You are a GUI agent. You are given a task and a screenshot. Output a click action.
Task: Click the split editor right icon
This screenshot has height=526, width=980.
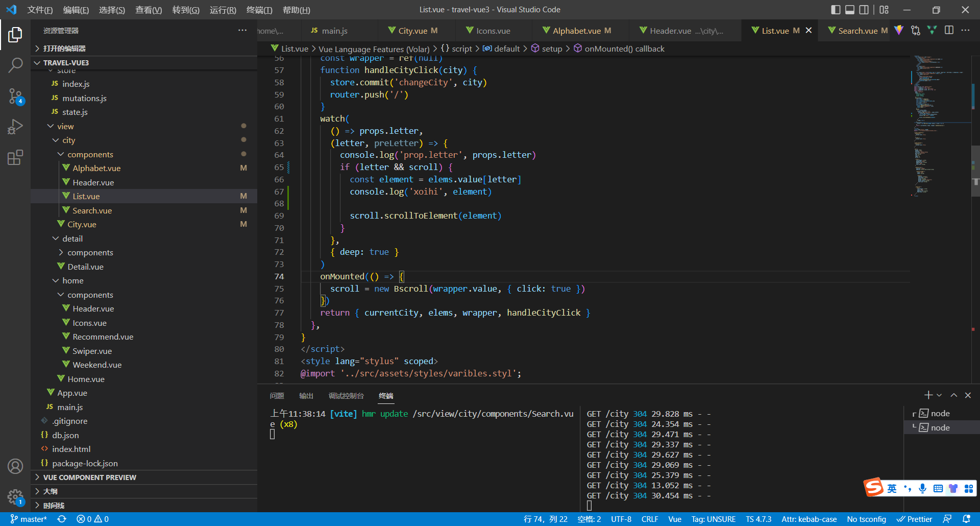tap(949, 31)
